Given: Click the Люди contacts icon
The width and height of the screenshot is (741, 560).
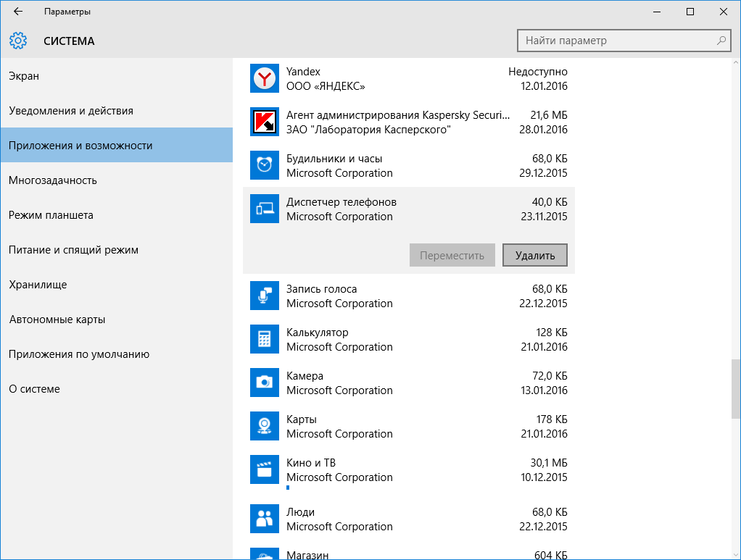Looking at the screenshot, I should (264, 519).
